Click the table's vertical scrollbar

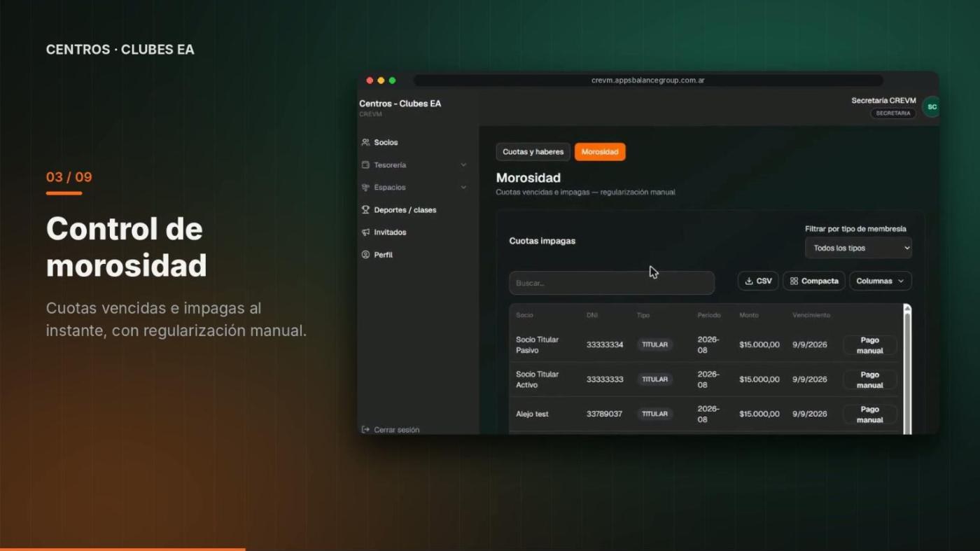907,369
